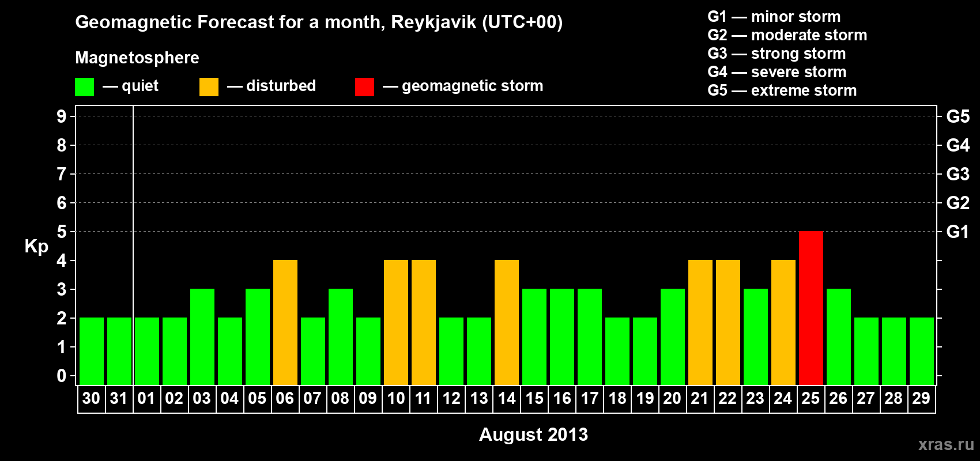Click the green bar for day 03
Viewport: 980px width, 461px height.
202,337
